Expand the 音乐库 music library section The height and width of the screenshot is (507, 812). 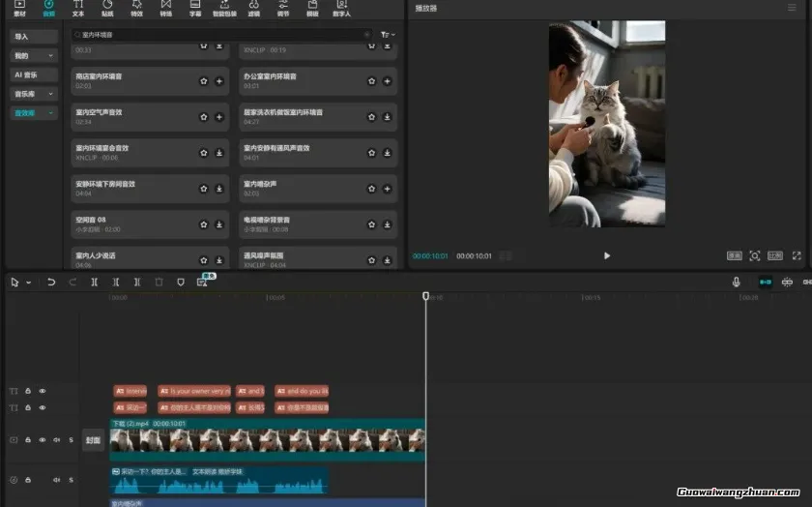point(34,94)
